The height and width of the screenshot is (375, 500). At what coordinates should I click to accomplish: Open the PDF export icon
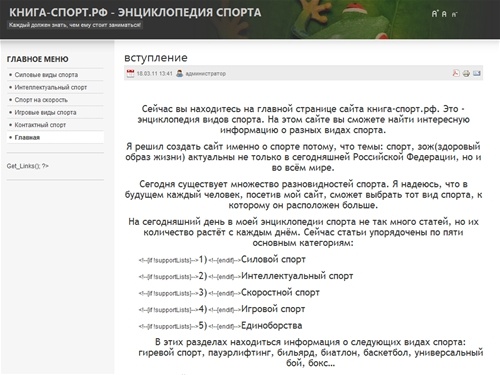pyautogui.click(x=456, y=73)
